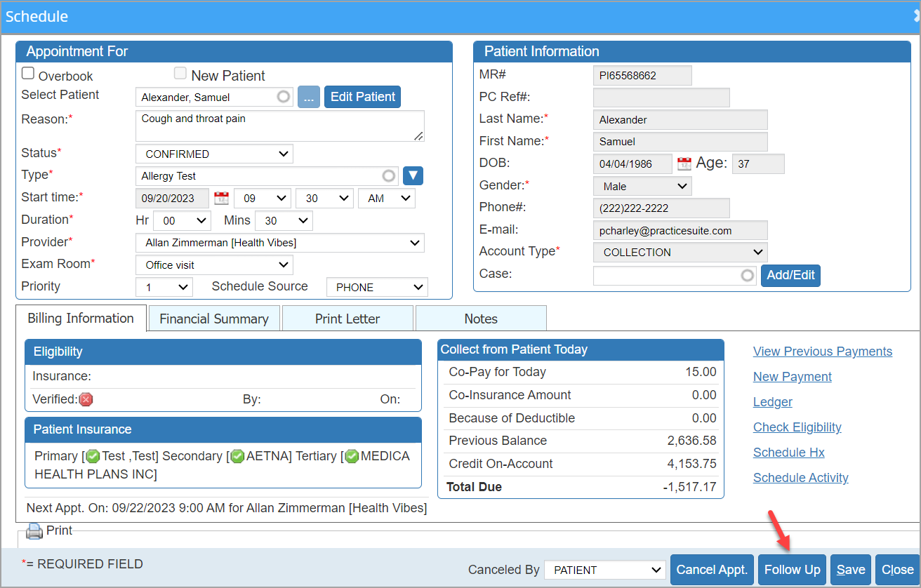921x588 pixels.
Task: Open the DOB calendar icon
Action: point(684,164)
